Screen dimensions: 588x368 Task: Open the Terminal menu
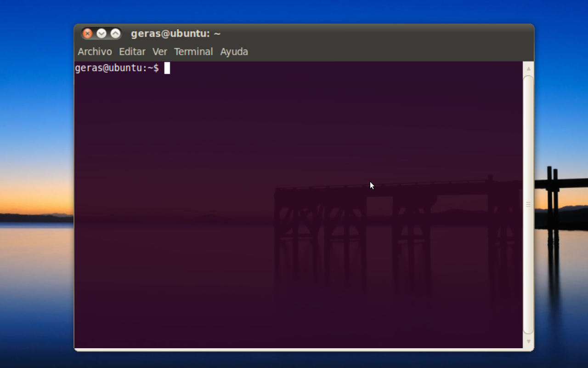[193, 52]
